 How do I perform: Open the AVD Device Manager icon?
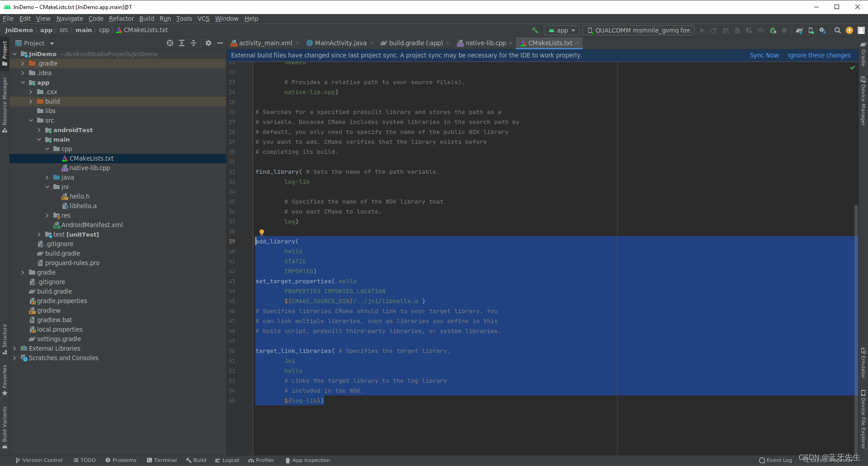click(x=811, y=30)
